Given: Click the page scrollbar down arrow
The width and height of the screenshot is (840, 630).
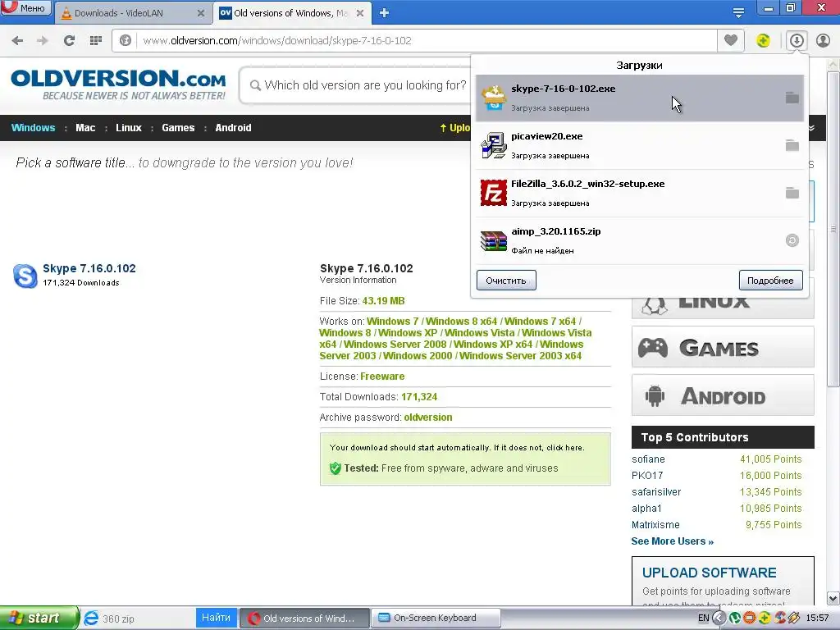Looking at the screenshot, I should pos(833,598).
